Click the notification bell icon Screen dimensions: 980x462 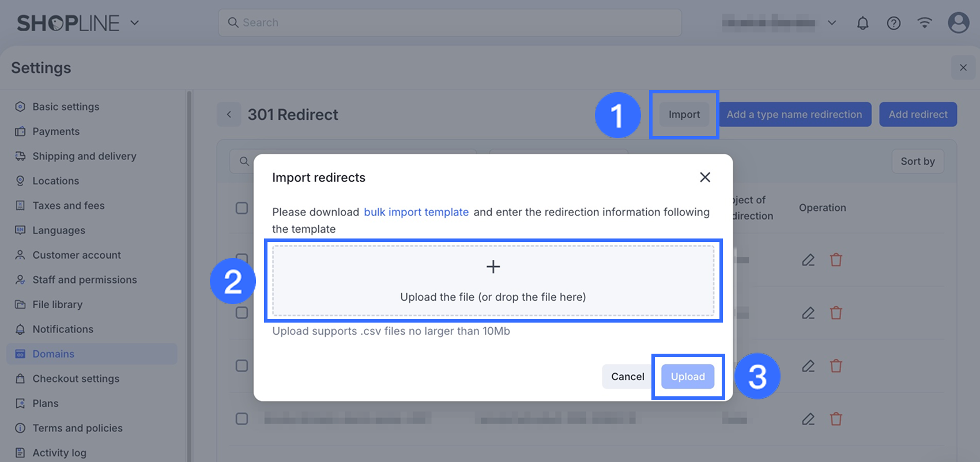[x=862, y=23]
